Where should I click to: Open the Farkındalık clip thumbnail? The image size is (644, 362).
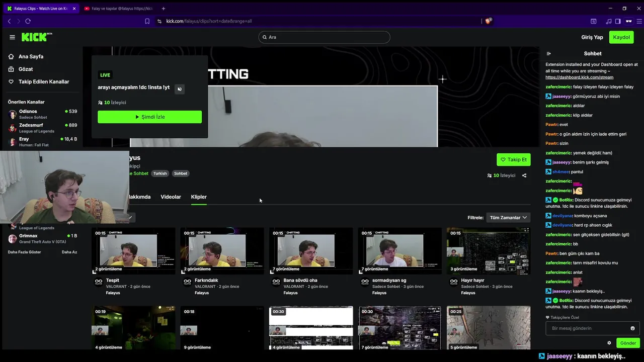pos(222,251)
